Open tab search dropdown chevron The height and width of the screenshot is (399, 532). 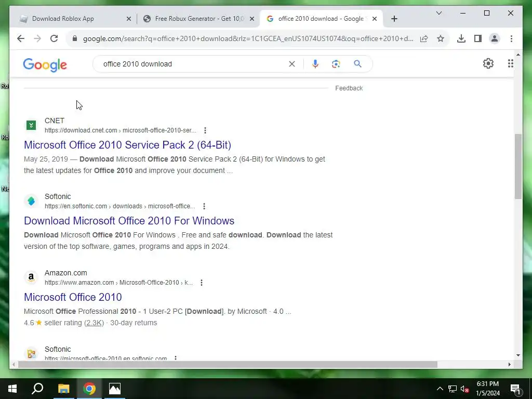pyautogui.click(x=438, y=13)
